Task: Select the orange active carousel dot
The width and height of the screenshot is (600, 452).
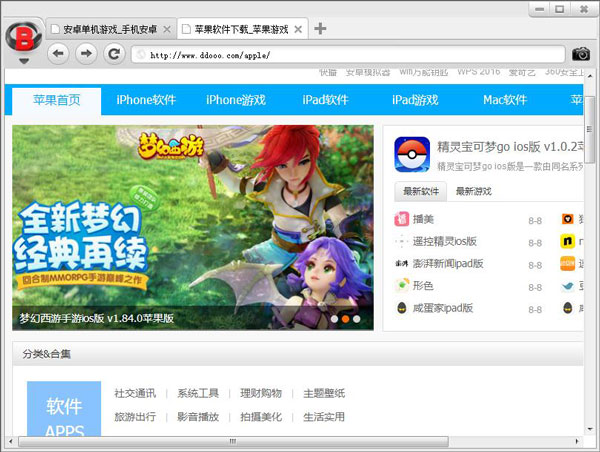Action: (345, 319)
